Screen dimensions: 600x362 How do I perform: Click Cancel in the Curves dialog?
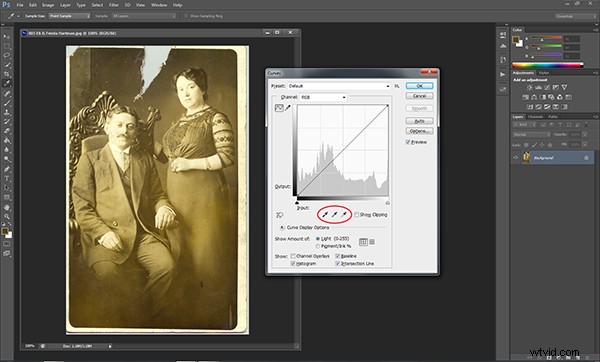419,96
